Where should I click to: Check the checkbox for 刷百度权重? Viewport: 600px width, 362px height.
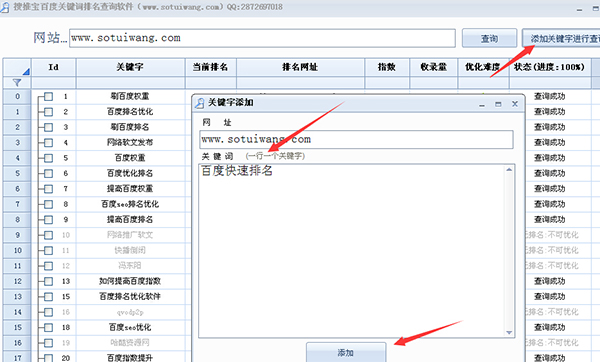pyautogui.click(x=49, y=96)
